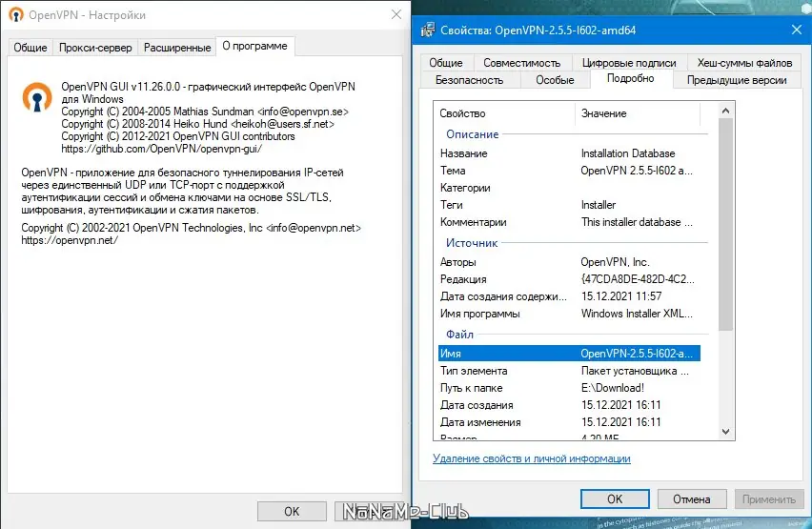Select the Дата изменения row
Viewport: 812px width, 529px height.
[x=569, y=422]
